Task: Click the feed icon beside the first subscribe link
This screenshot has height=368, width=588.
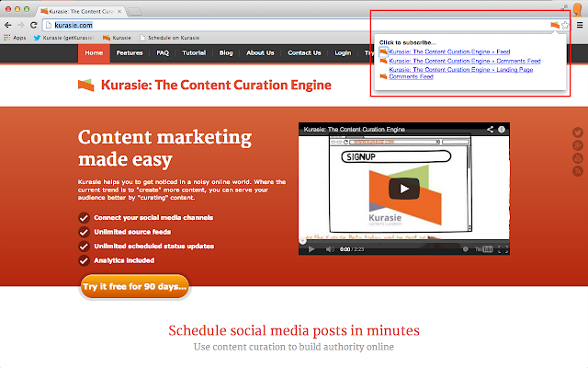Action: coord(383,52)
